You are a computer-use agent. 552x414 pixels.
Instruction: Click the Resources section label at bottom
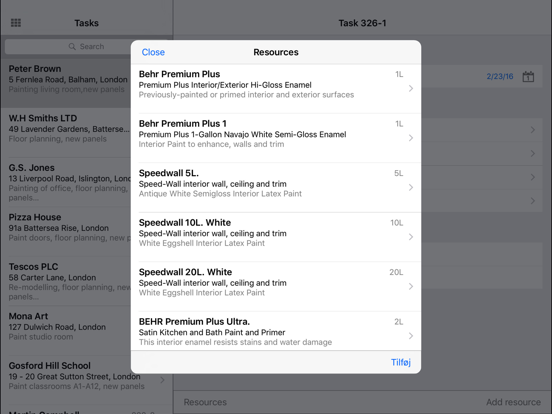point(205,402)
